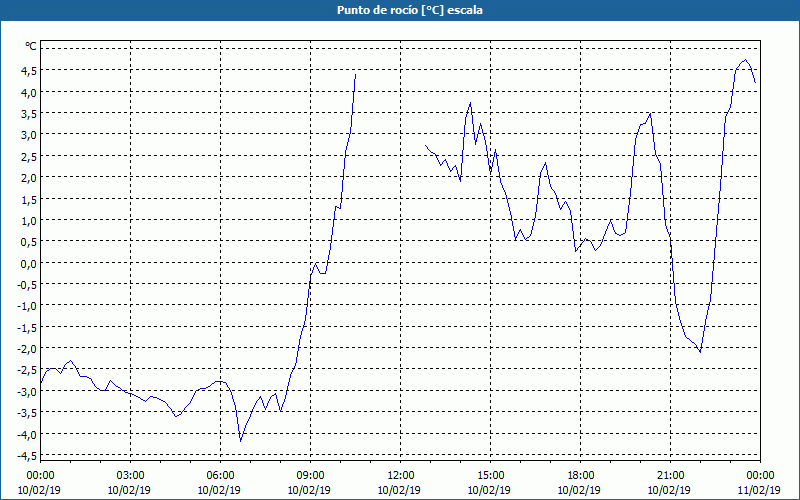Select the -2,0 y-axis label

click(x=28, y=349)
